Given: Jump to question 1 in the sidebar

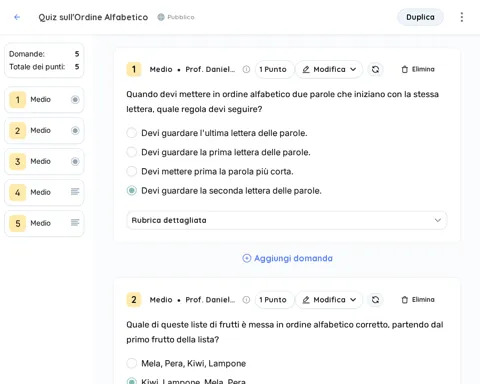Looking at the screenshot, I should point(44,100).
